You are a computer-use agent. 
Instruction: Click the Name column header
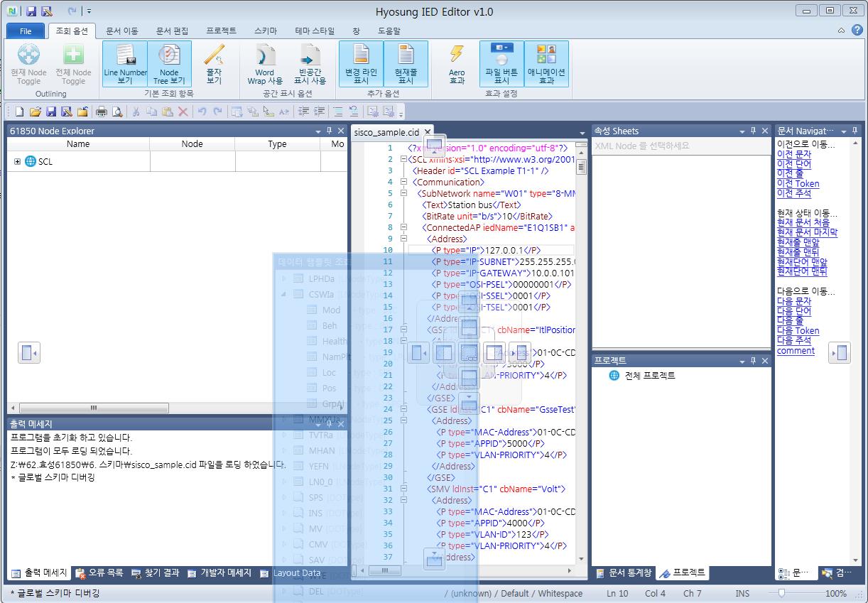tap(78, 143)
